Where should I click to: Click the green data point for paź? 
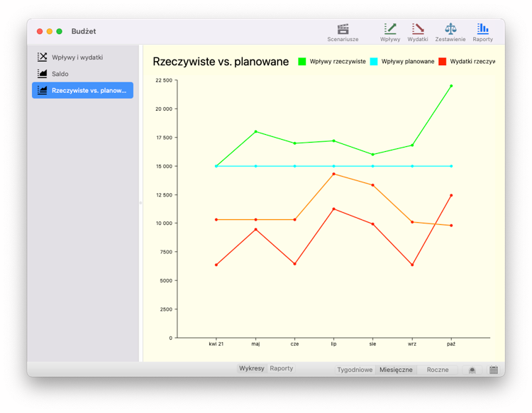451,86
